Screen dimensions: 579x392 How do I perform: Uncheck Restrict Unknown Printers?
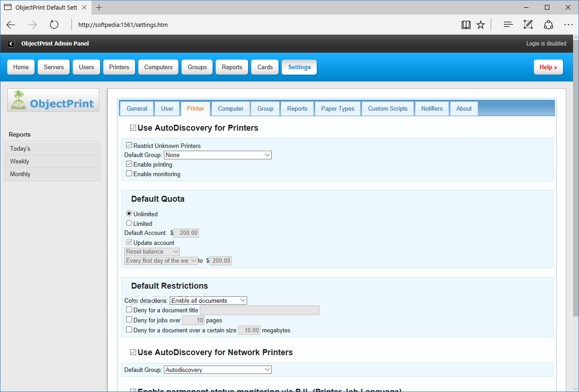(x=129, y=146)
